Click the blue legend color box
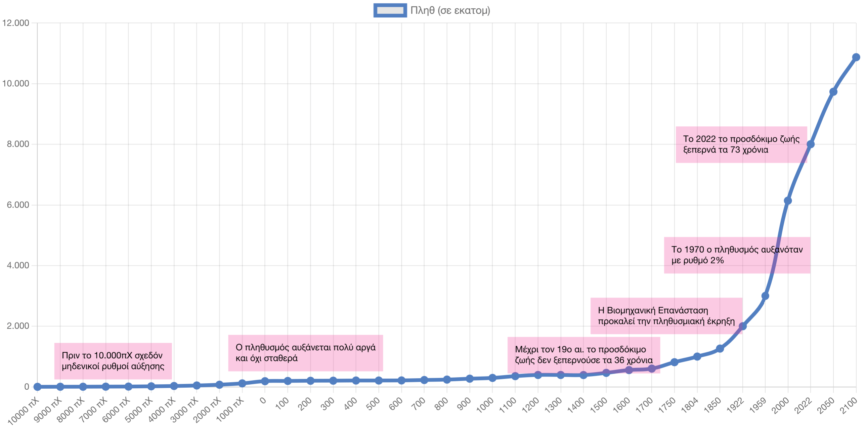The image size is (868, 432). point(390,10)
